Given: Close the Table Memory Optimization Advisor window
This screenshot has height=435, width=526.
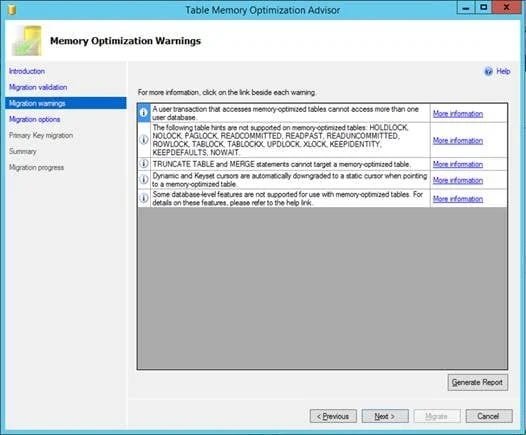Looking at the screenshot, I should (506, 7).
